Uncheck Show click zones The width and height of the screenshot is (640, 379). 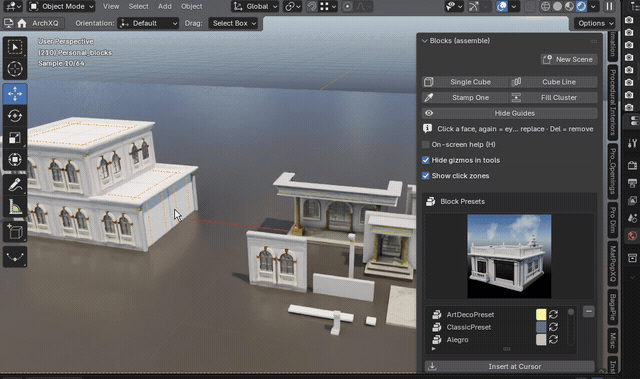tap(426, 176)
